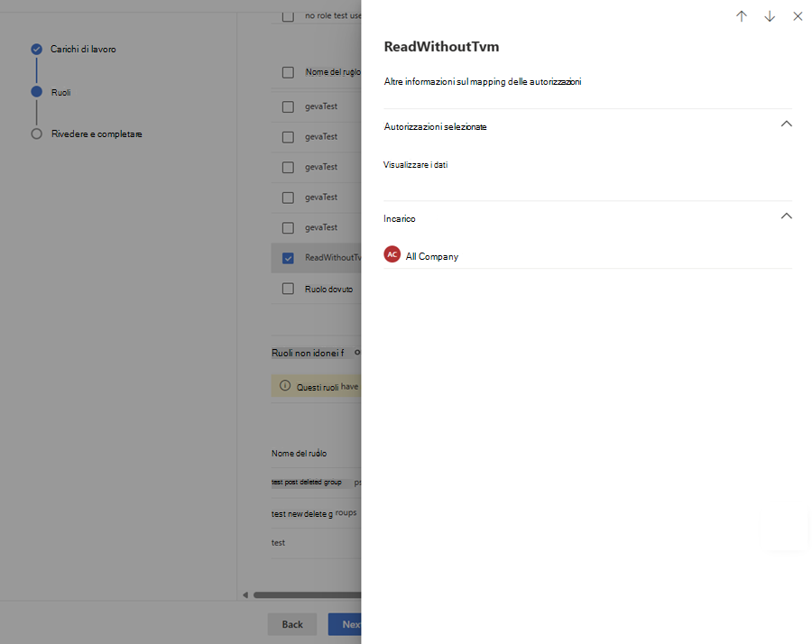Click the ReadWithoutTvm panel title
Screen dimensions: 812x644
point(441,47)
